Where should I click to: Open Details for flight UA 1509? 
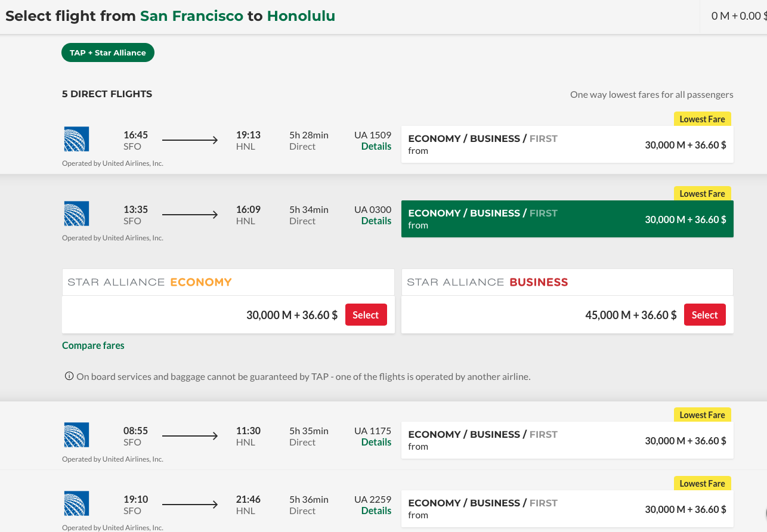tap(376, 146)
